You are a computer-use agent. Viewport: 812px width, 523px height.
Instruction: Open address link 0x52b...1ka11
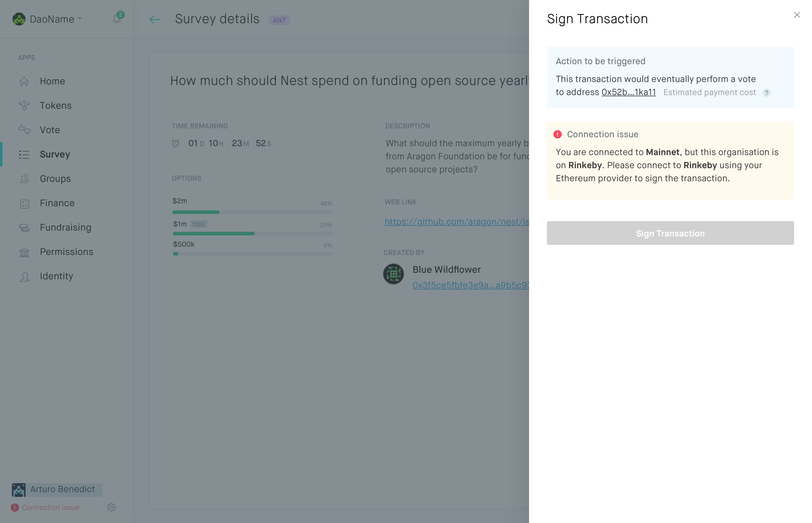coord(628,92)
